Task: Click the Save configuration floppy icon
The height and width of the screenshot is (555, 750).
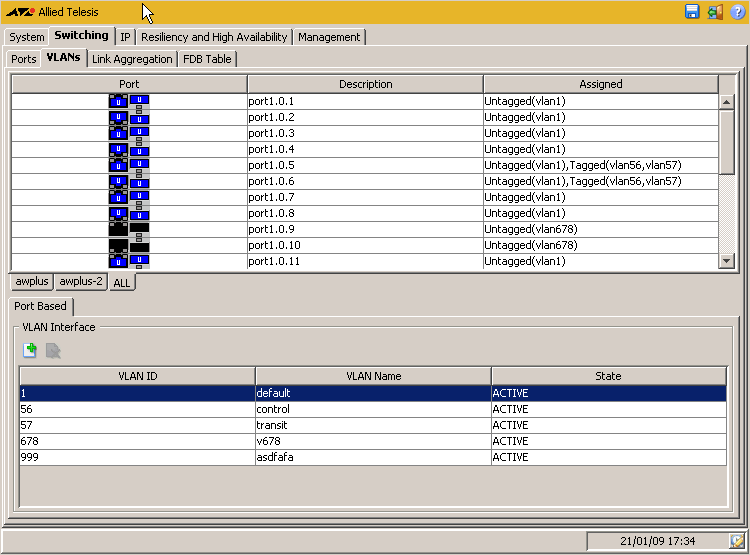Action: (x=692, y=12)
